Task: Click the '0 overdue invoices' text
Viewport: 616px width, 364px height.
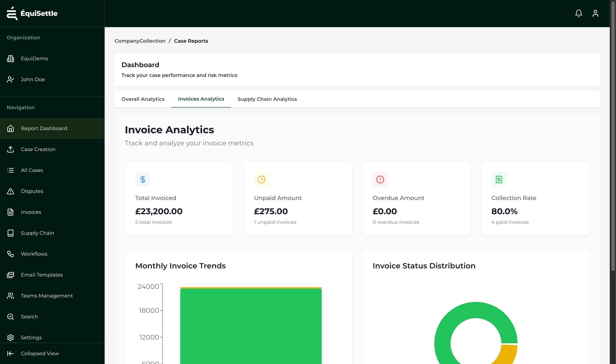Action: [x=396, y=222]
